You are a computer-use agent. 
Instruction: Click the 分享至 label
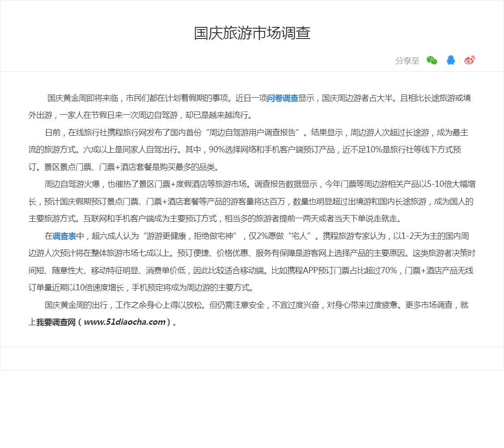coord(407,61)
